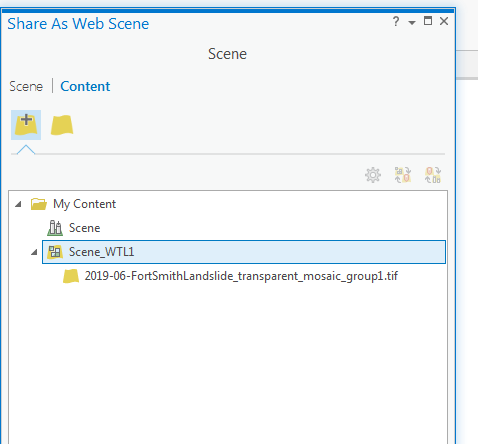Collapse the Scene_WTL1 tree node
The width and height of the screenshot is (478, 444).
[x=34, y=252]
